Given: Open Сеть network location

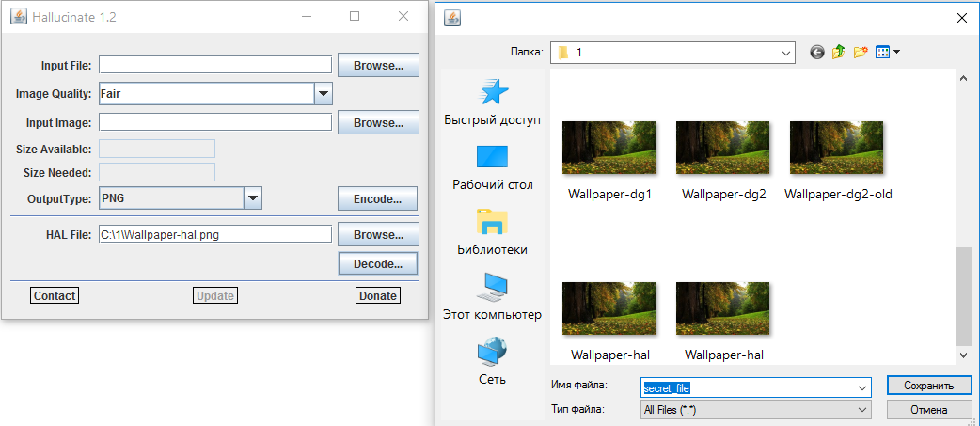Looking at the screenshot, I should [493, 362].
